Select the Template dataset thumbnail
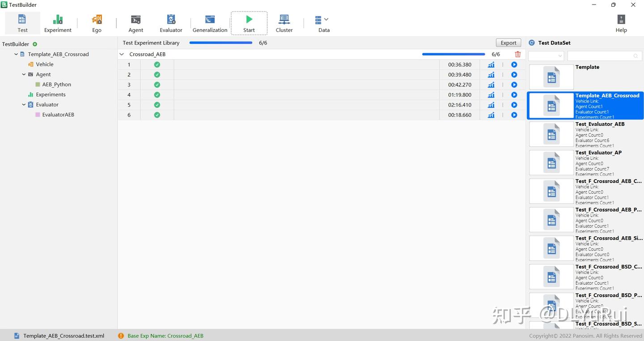Screen dimensions: 644x341 click(551, 77)
